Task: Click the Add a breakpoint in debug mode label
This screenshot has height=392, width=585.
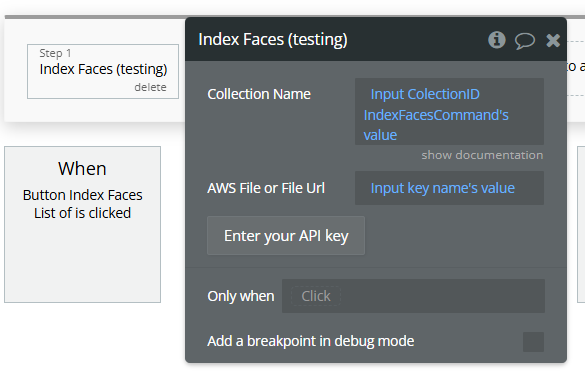Action: [311, 341]
